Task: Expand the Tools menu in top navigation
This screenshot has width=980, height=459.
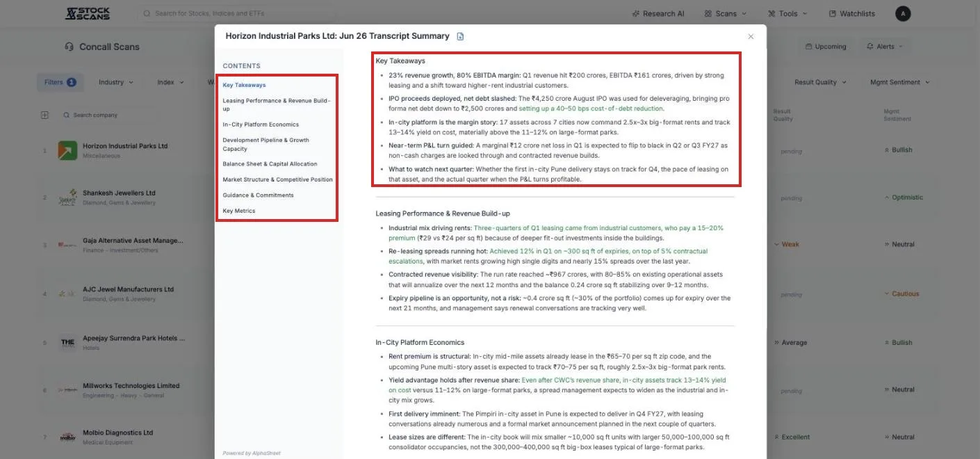Action: click(x=787, y=13)
